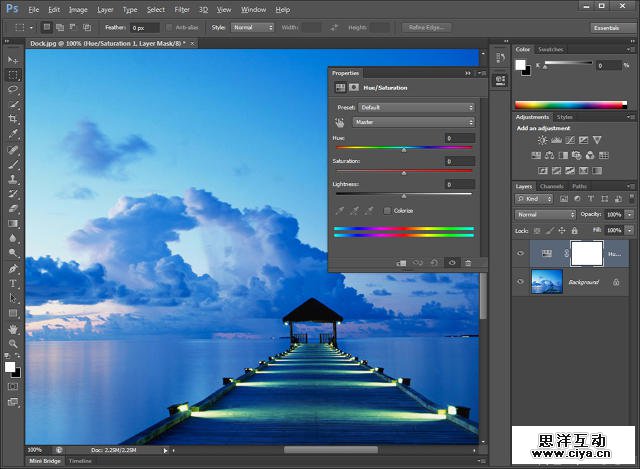
Task: Select the Move tool
Action: point(14,61)
